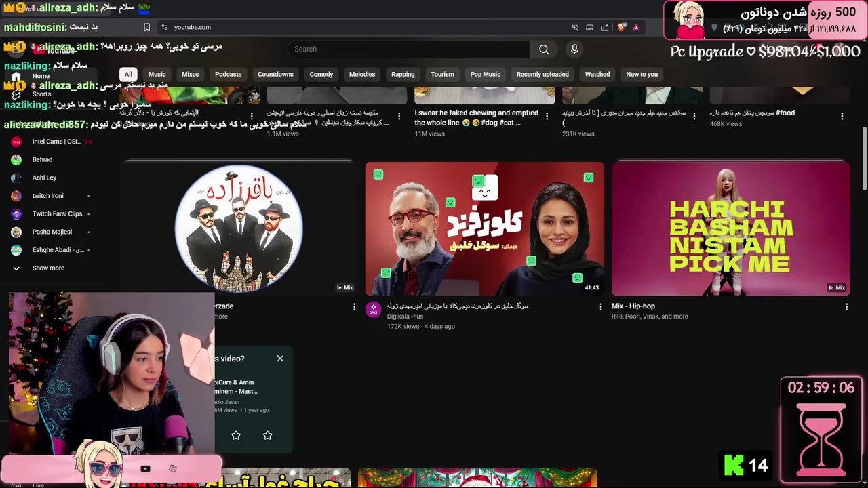Select the Tourism filter chip

tap(442, 74)
